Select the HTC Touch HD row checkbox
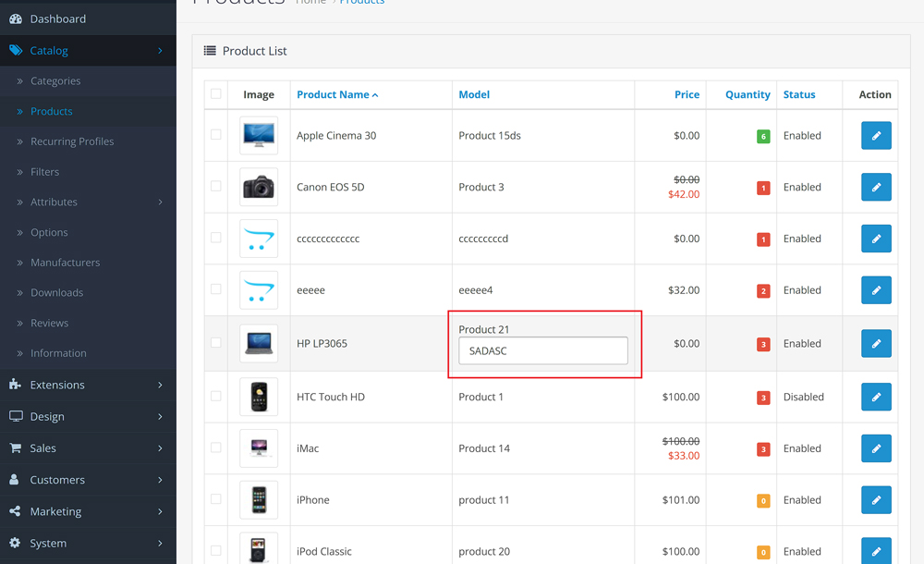Screen dimensions: 924x564 (216, 396)
